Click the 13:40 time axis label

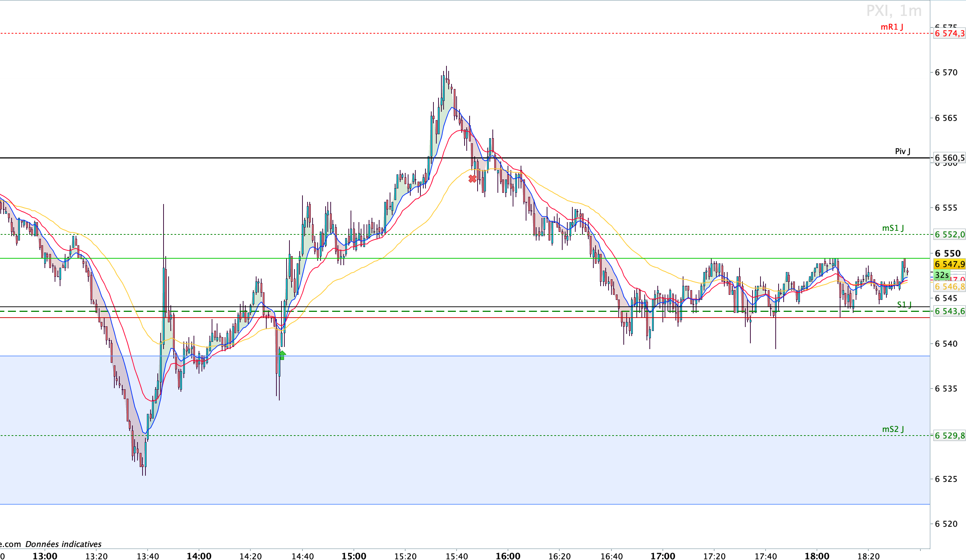[148, 556]
